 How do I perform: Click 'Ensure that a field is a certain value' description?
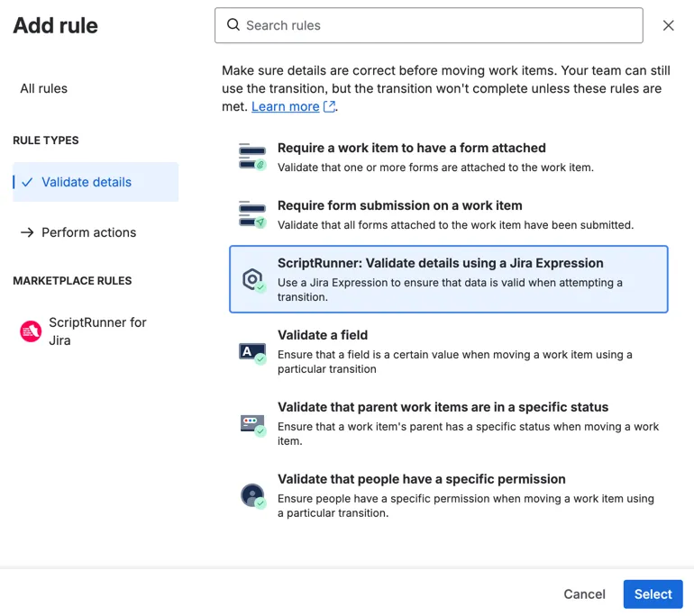click(454, 362)
